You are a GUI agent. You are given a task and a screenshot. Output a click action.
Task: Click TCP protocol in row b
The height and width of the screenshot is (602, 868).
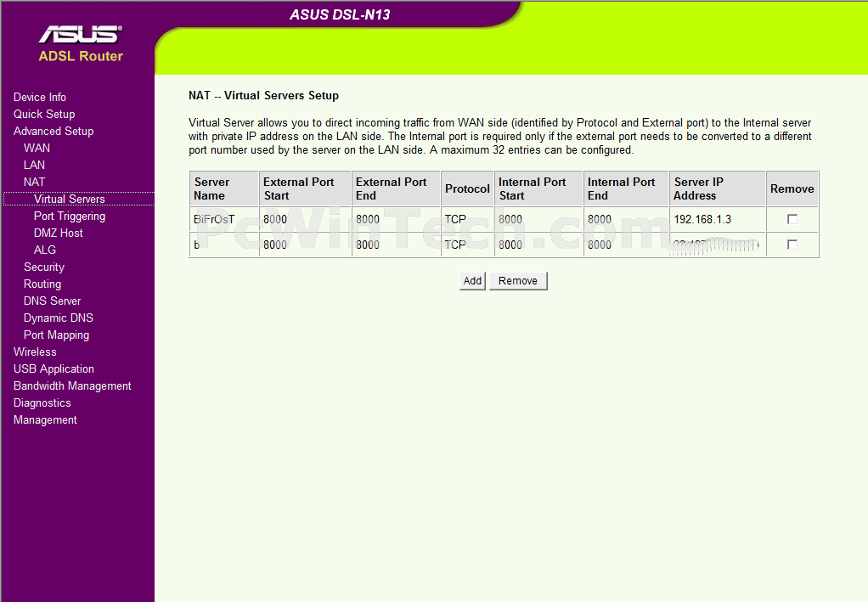tap(455, 245)
